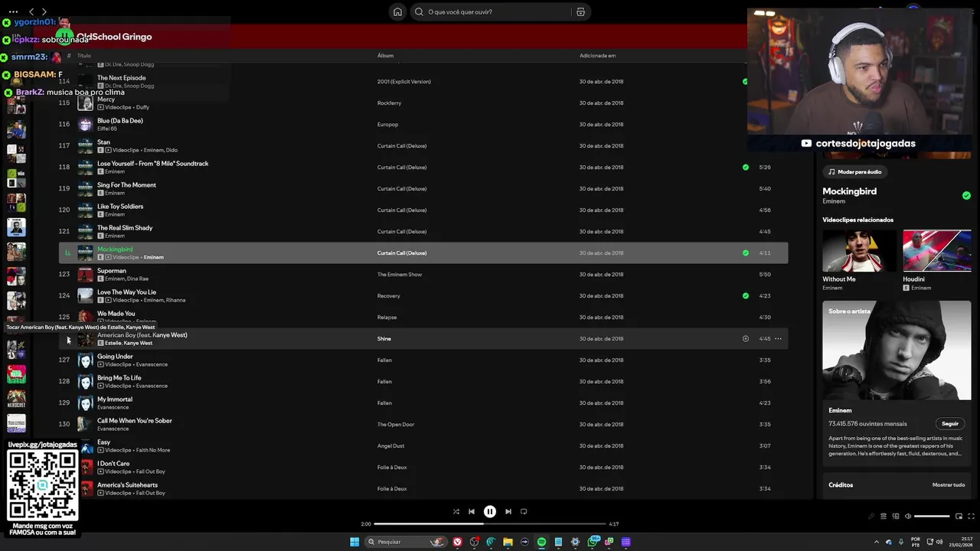Open WhatsApp from the taskbar
This screenshot has width=980, height=551.
(593, 542)
